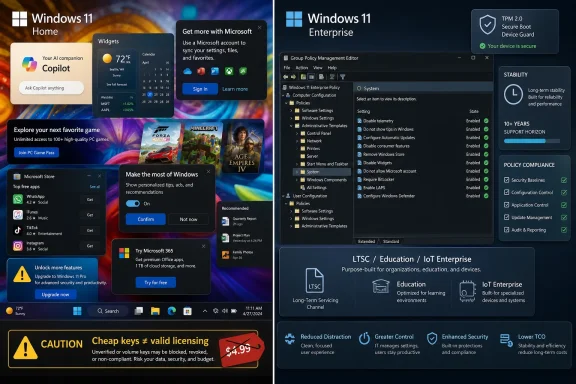This screenshot has height=384, width=576.
Task: Click the Microsoft 365 four-color logo
Action: click(x=124, y=253)
